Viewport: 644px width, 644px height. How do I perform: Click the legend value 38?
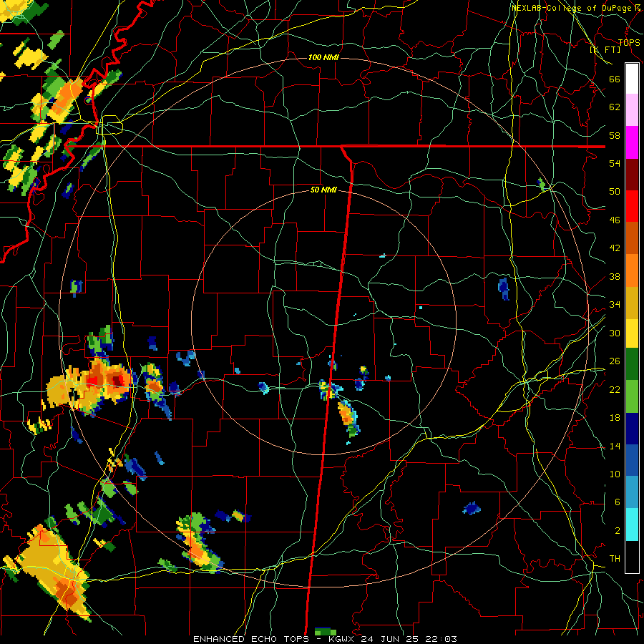click(615, 276)
